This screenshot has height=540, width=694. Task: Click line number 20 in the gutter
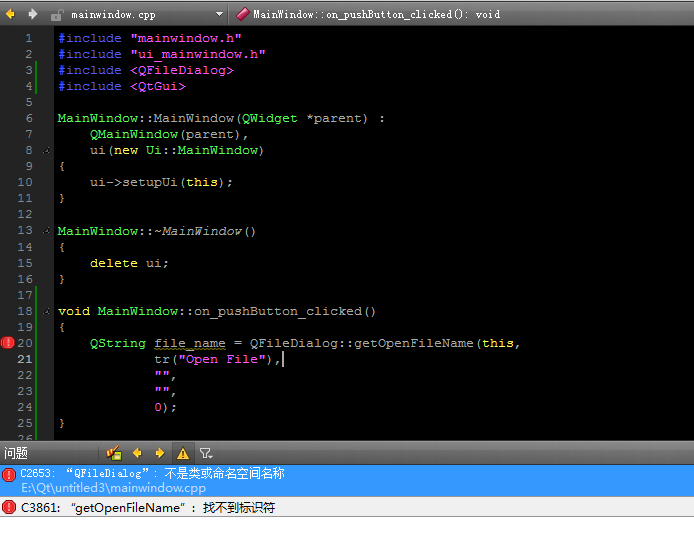tap(25, 343)
